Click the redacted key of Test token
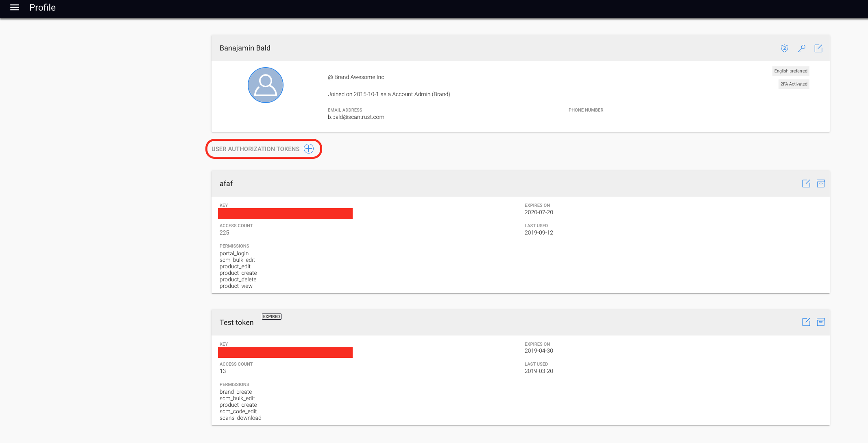Image resolution: width=868 pixels, height=443 pixels. coord(285,352)
